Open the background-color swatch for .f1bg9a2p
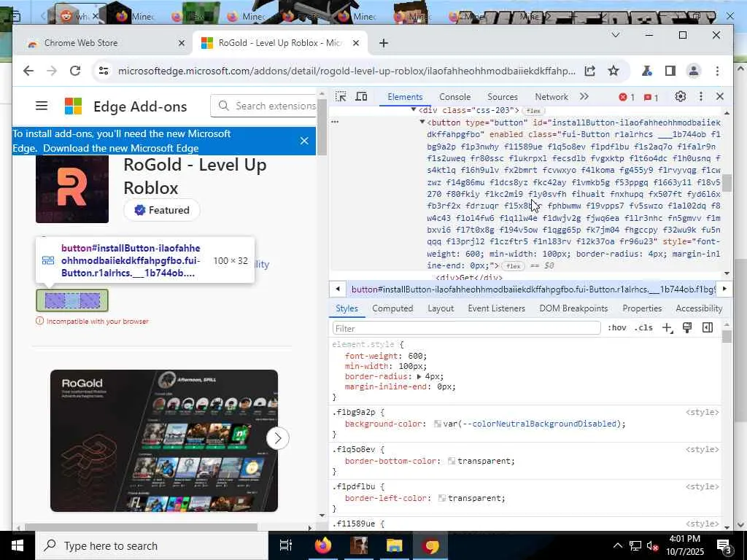Viewport: 747px width, 560px height. pos(438,424)
